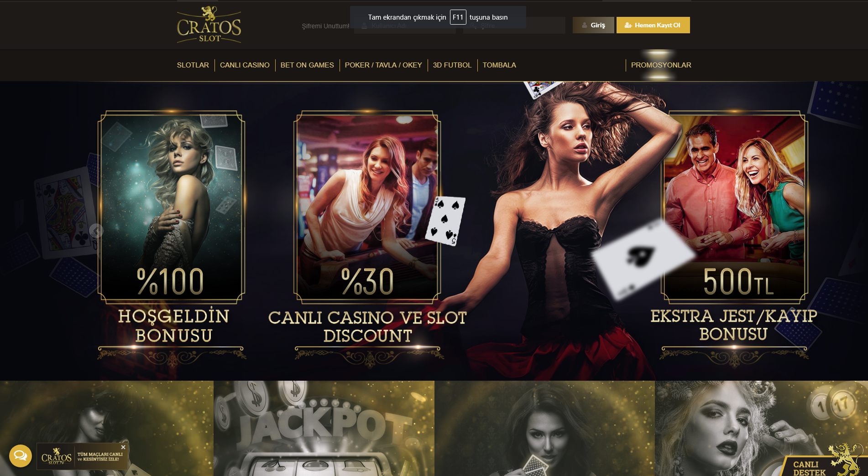Open BET ON GAMES section
The image size is (868, 476).
pyautogui.click(x=307, y=65)
